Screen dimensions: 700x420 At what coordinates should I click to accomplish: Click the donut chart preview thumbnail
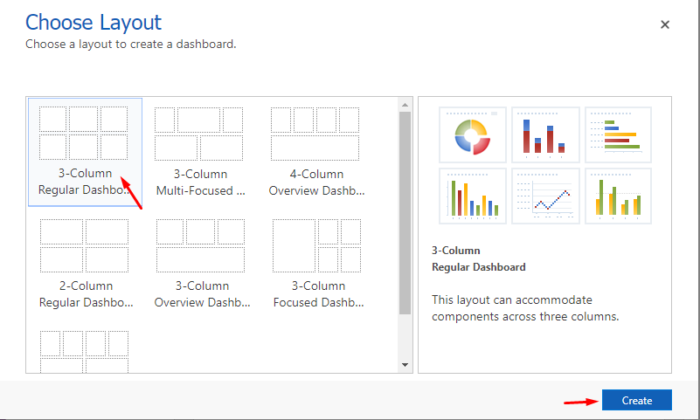473,135
